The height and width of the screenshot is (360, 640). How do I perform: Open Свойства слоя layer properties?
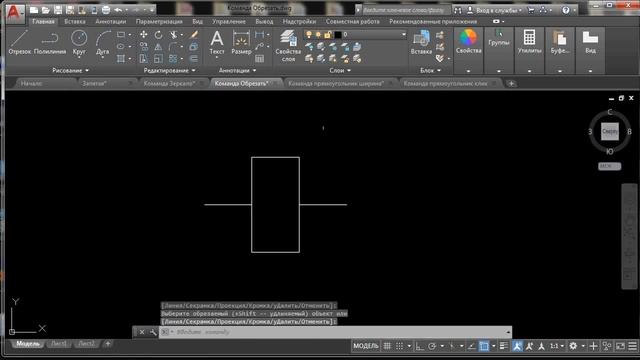coord(288,46)
